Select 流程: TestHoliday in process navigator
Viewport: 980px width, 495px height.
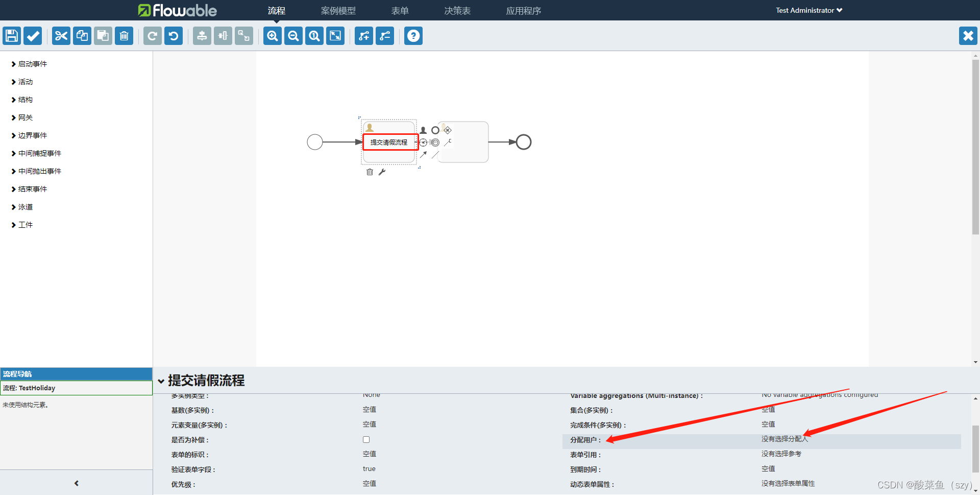pos(76,388)
